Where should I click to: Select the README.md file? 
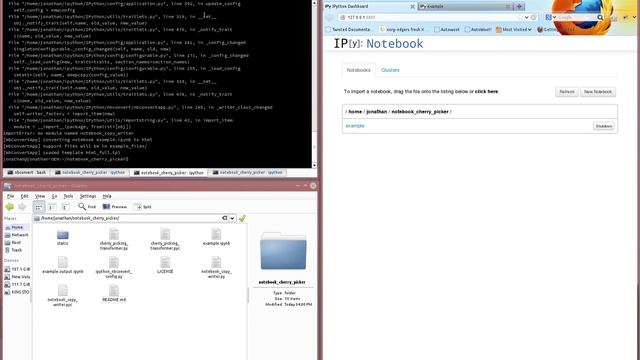114,293
